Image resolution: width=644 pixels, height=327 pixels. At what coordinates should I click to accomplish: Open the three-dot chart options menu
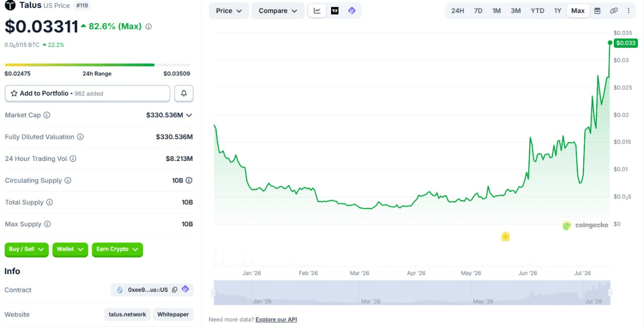tap(628, 11)
